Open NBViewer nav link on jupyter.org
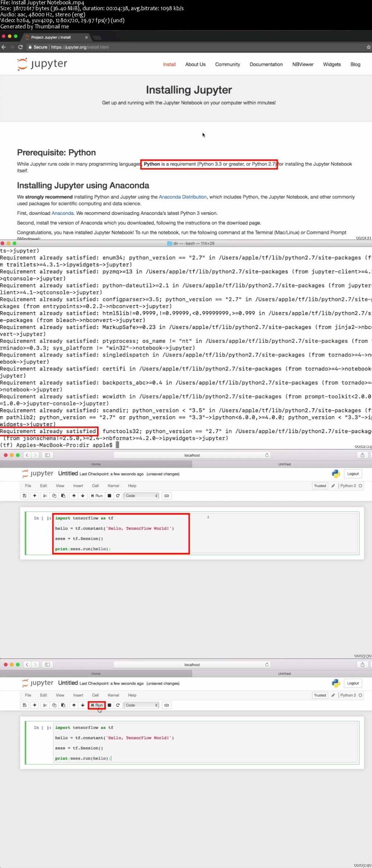Viewport: 372px width, 868px height. pyautogui.click(x=303, y=64)
